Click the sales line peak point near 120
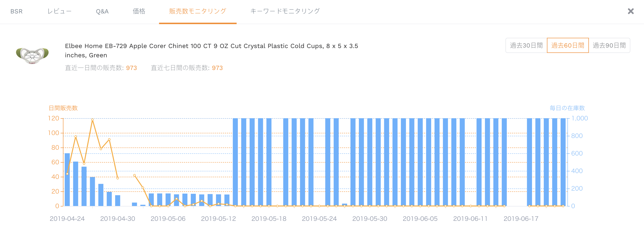The image size is (644, 235). click(x=92, y=120)
